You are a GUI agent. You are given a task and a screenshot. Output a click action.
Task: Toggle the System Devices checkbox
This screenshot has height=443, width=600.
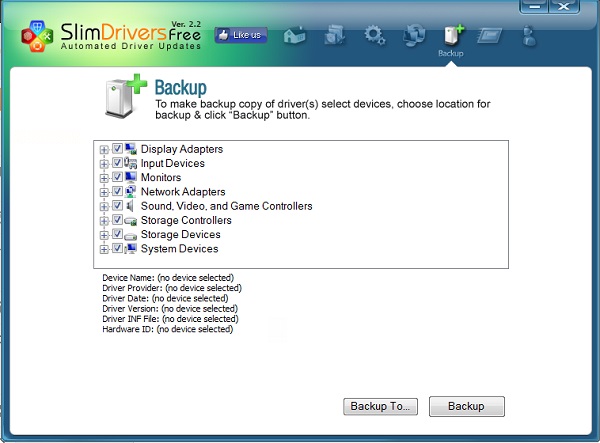pos(117,248)
